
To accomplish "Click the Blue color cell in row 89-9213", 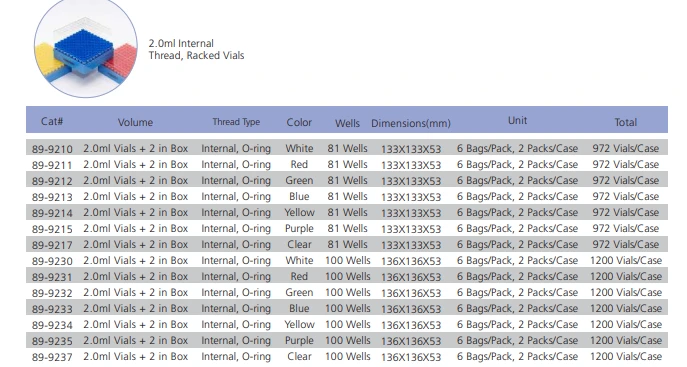I will 299,196.
